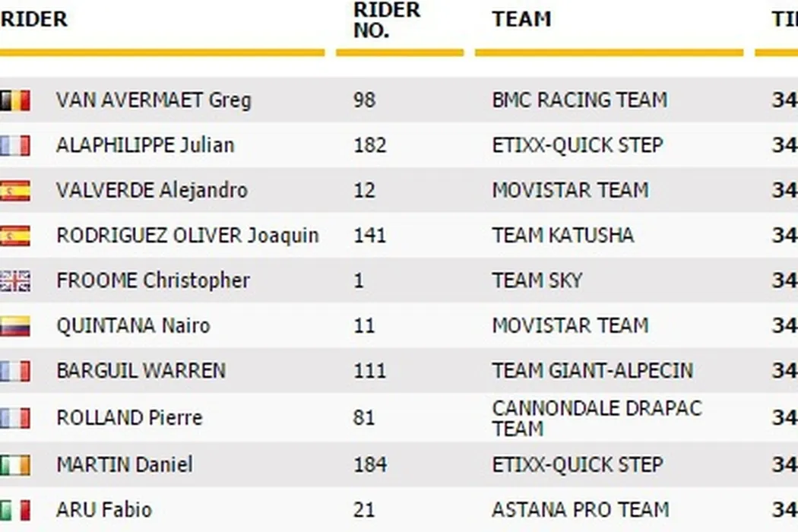Sort by the RIDER column header
The width and height of the screenshot is (798, 532).
(x=34, y=19)
